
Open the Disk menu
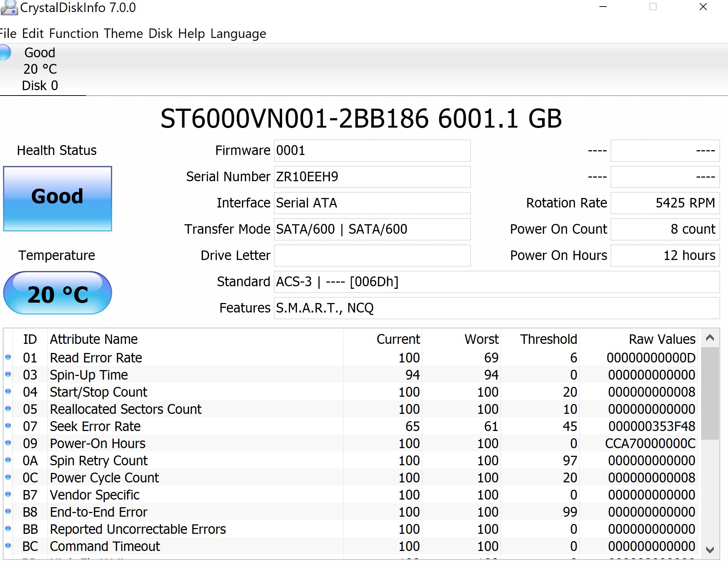(x=161, y=34)
